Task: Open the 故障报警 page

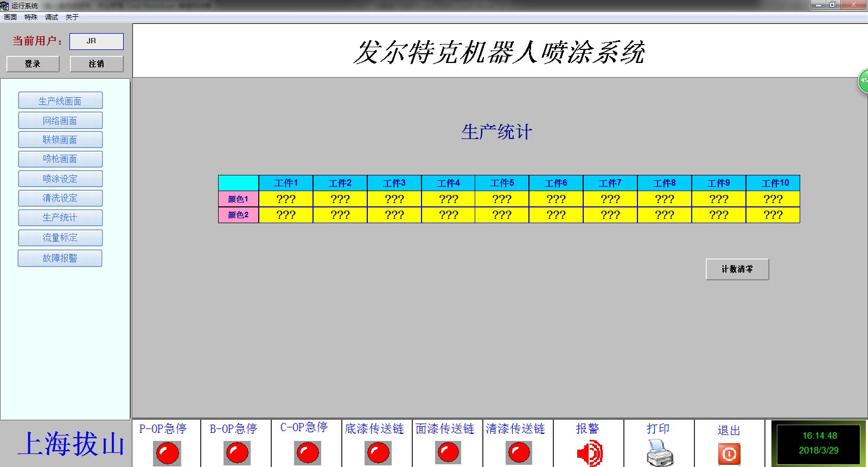Action: [60, 258]
